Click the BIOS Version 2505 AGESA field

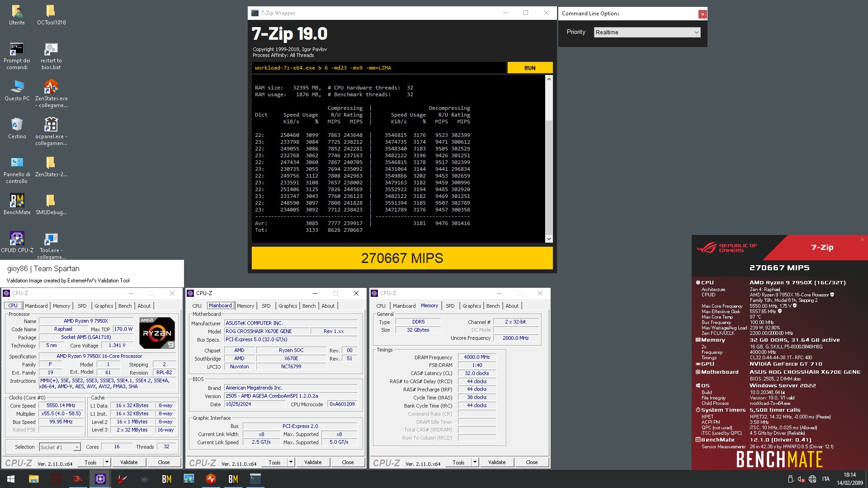click(x=291, y=396)
